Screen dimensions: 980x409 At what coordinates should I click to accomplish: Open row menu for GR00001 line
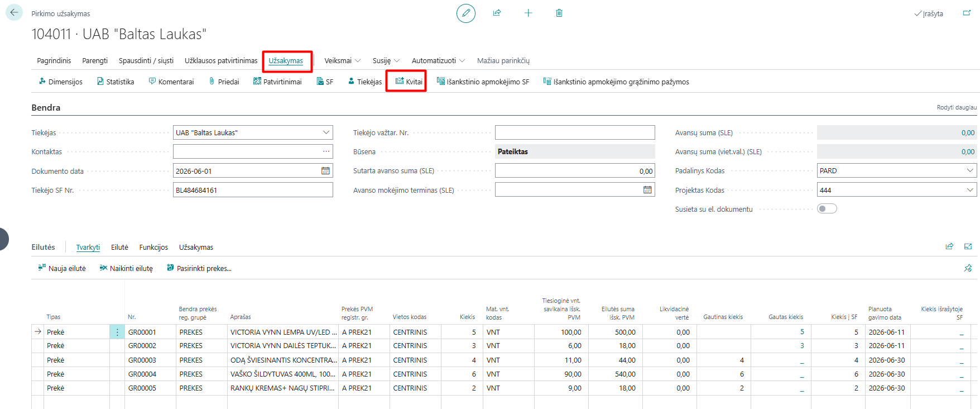[x=117, y=332]
